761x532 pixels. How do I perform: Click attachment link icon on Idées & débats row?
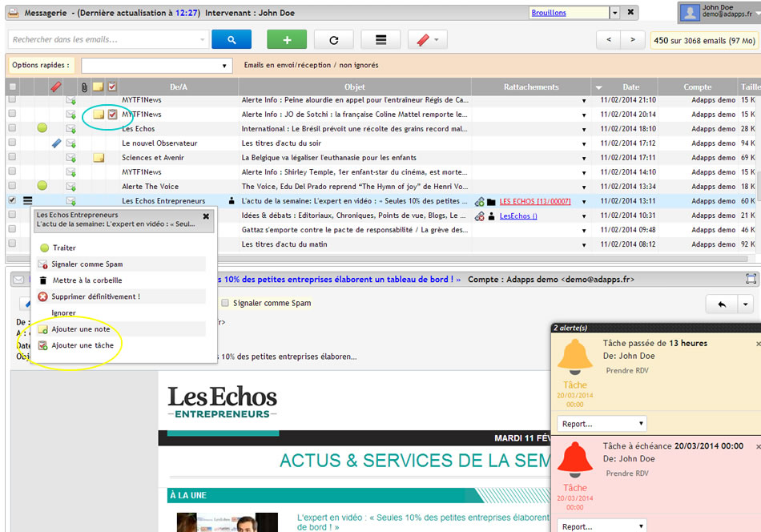480,216
